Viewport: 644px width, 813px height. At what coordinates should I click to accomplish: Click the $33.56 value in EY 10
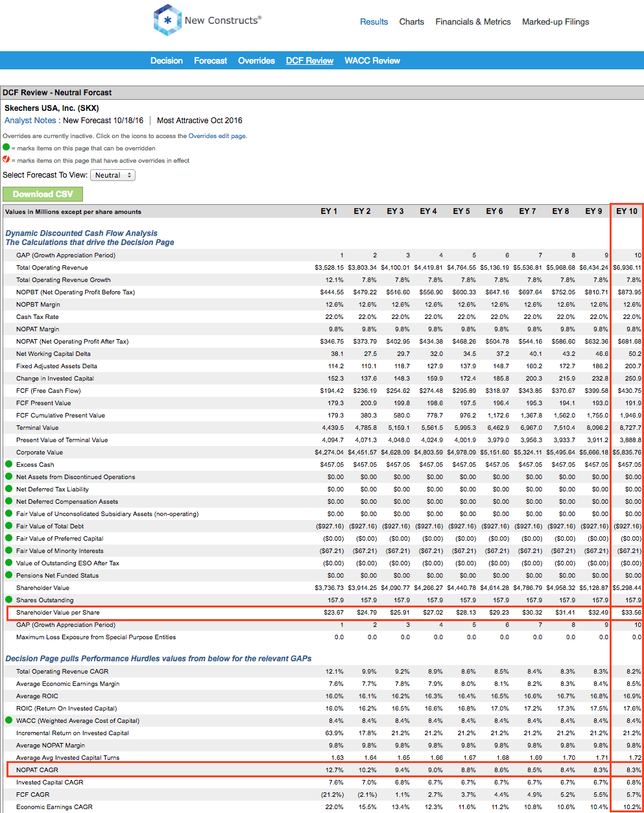point(631,612)
